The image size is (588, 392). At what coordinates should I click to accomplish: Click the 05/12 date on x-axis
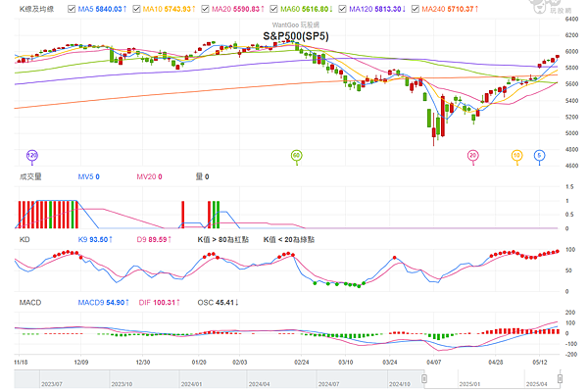click(x=540, y=362)
